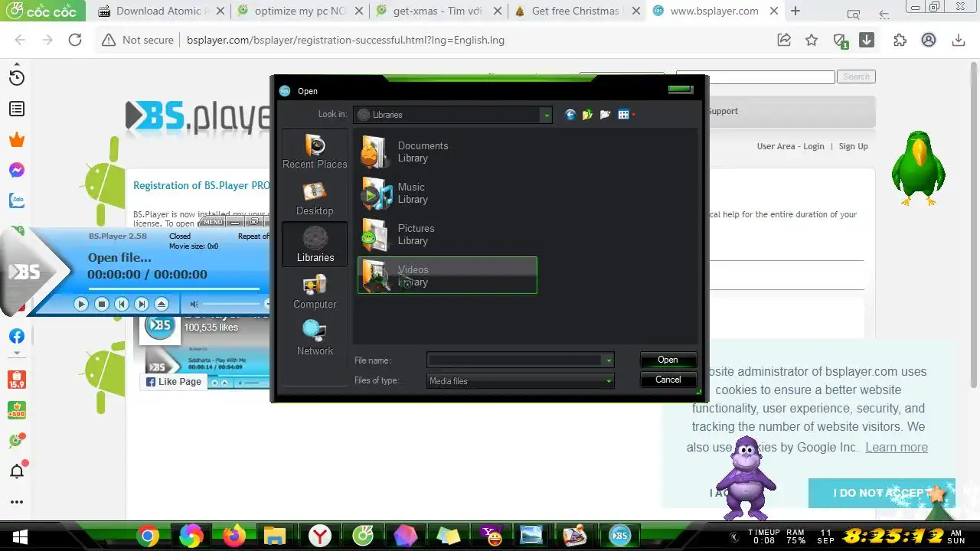The width and height of the screenshot is (980, 551).
Task: Create new folder icon in Open dialog
Action: point(605,115)
